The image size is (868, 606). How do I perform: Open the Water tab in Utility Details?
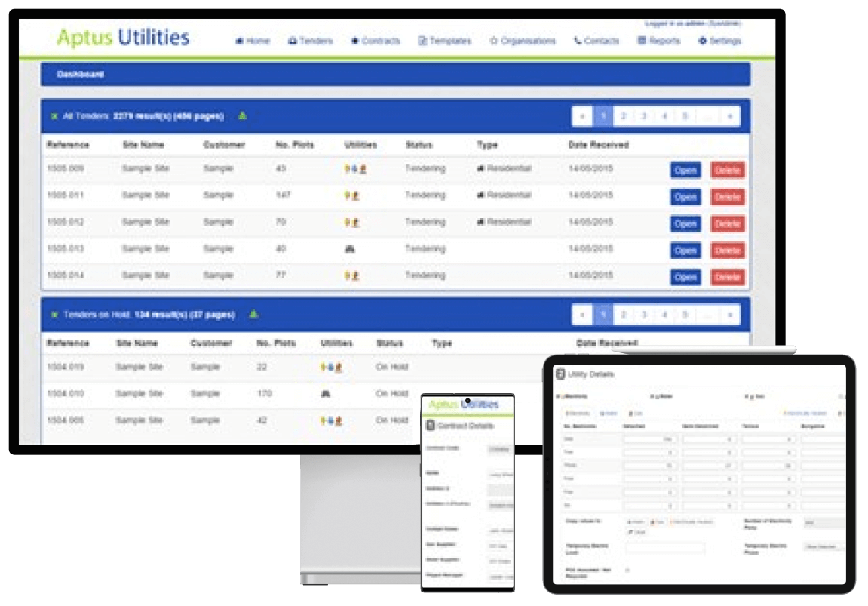click(609, 414)
